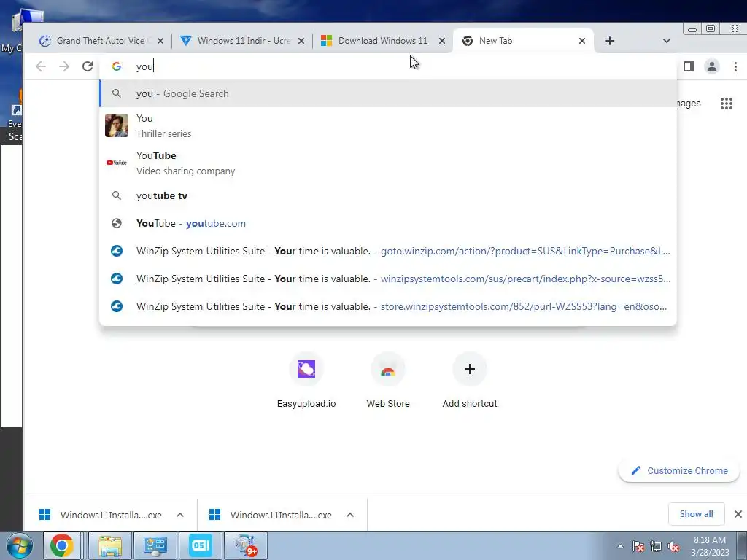The image size is (747, 560).
Task: Close the New Tab tab
Action: point(581,41)
